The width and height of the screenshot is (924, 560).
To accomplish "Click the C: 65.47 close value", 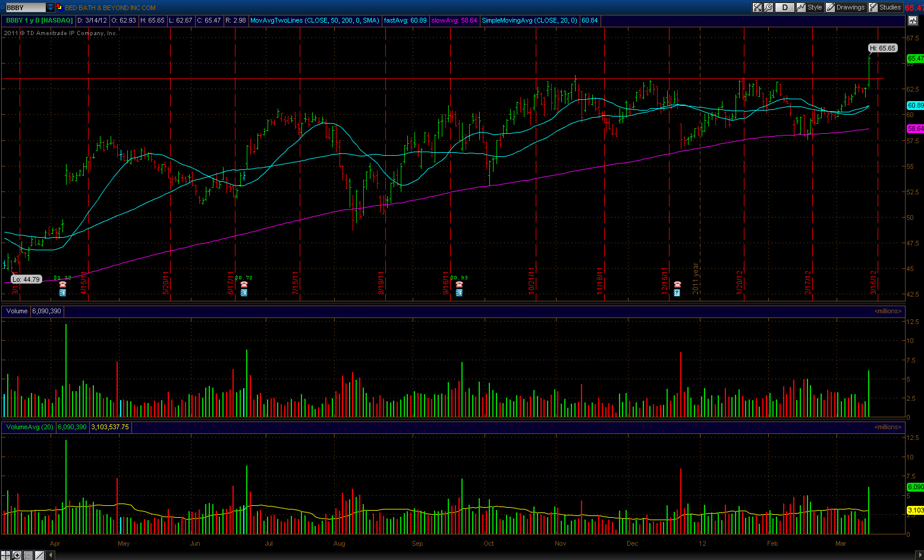I will [x=209, y=20].
